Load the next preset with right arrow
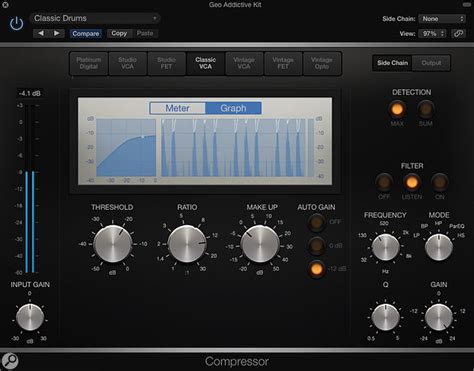The height and width of the screenshot is (371, 474). (57, 33)
